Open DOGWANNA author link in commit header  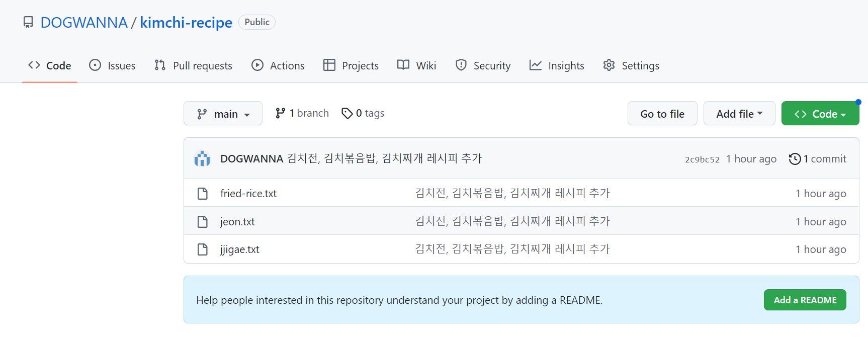[x=252, y=158]
